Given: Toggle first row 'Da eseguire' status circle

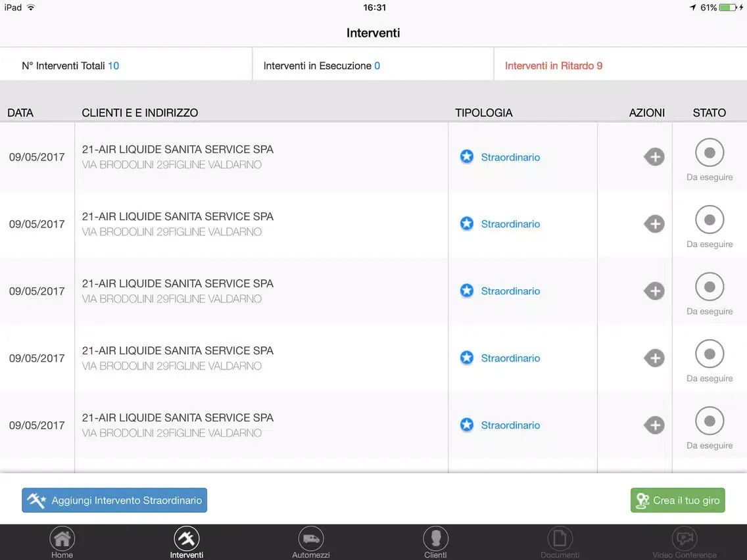Looking at the screenshot, I should click(710, 152).
